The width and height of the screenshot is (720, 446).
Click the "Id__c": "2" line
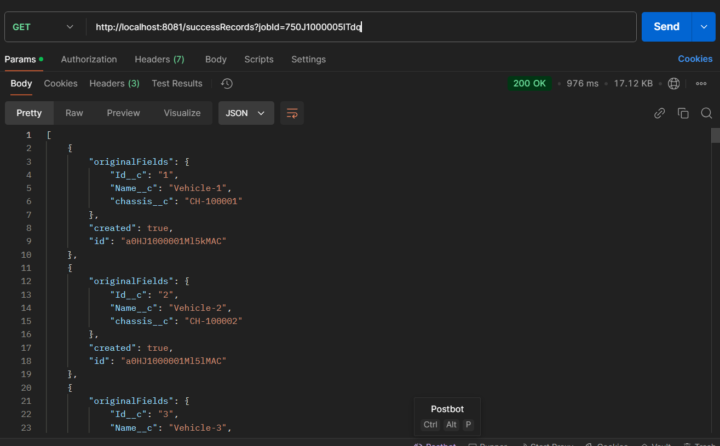pyautogui.click(x=144, y=295)
